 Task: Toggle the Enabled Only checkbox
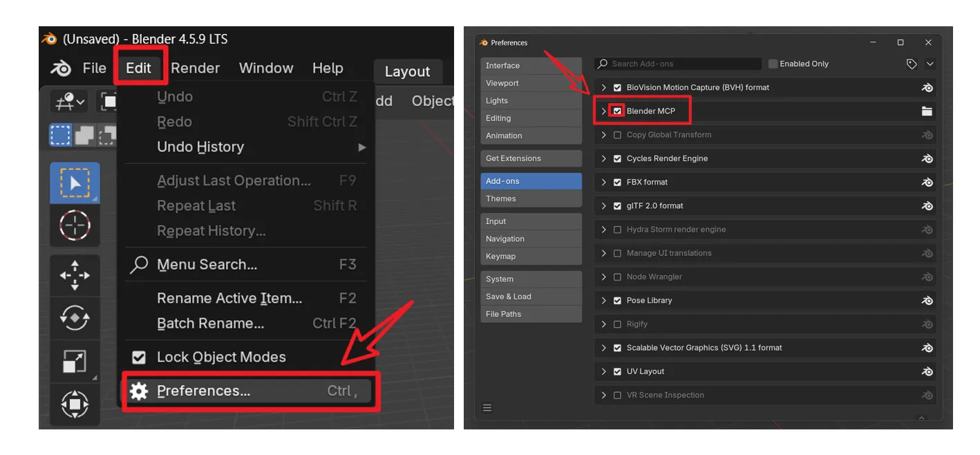tap(773, 64)
